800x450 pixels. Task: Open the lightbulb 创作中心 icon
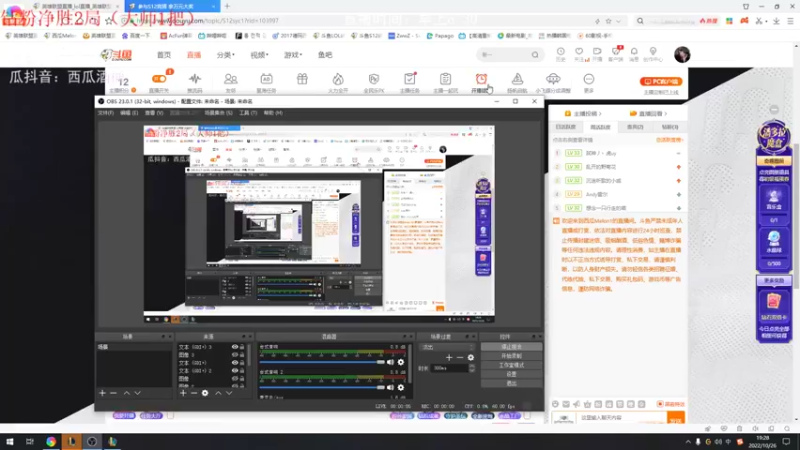pos(653,52)
